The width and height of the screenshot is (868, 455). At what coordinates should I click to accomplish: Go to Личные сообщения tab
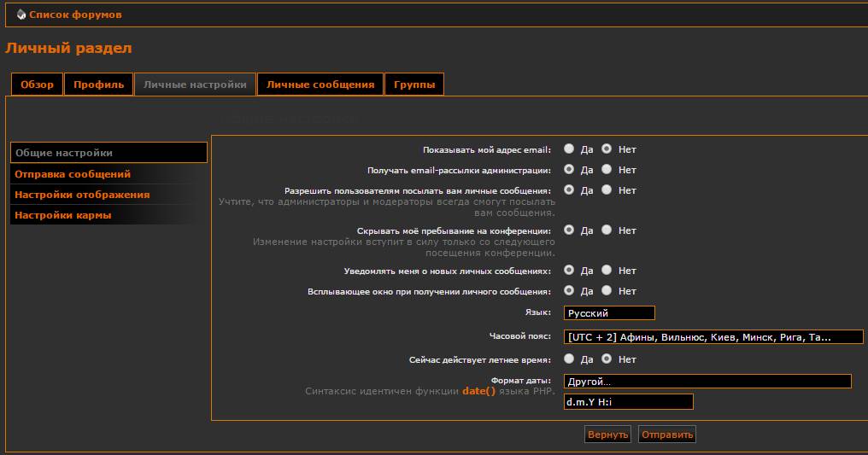[x=320, y=85]
